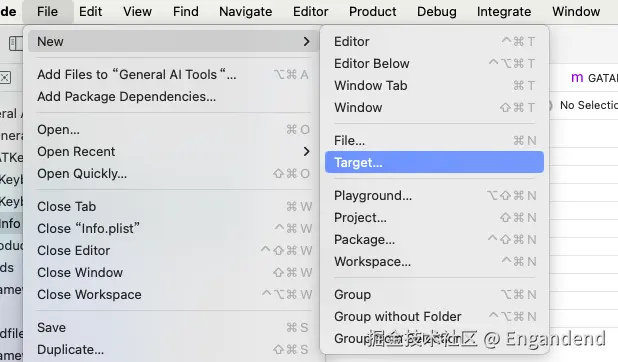Select File... in New submenu
Viewport: 618px width, 362px height.
(x=434, y=140)
